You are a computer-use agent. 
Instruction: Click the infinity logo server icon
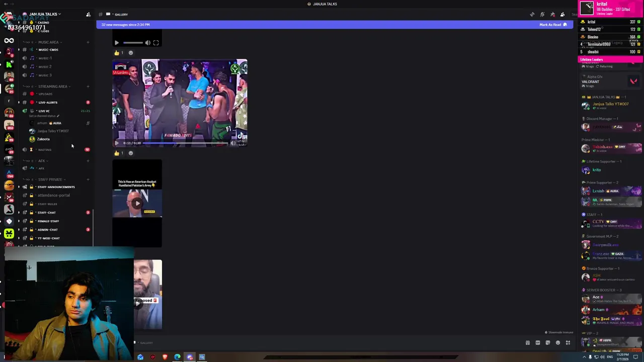9,41
